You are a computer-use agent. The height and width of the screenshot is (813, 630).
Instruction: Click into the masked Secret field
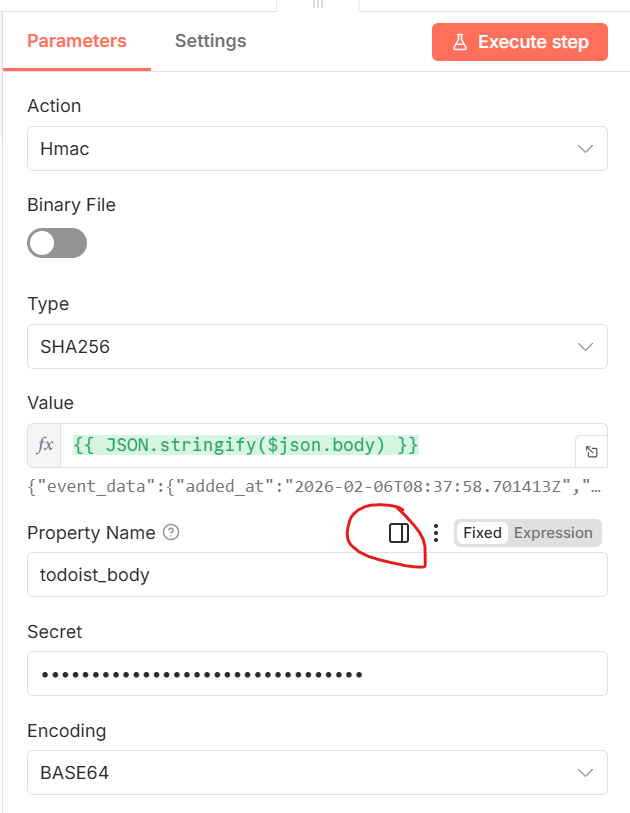coord(317,674)
